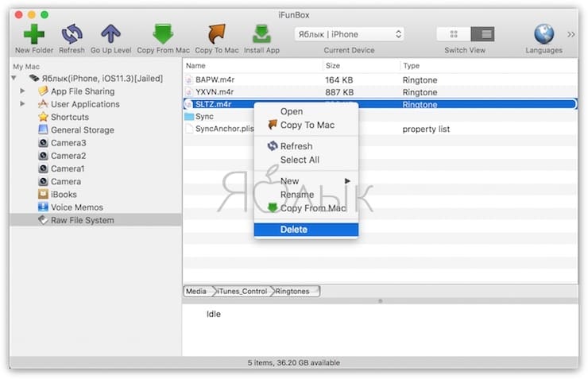The image size is (588, 379).
Task: Expand the User Applications node
Action: point(22,104)
